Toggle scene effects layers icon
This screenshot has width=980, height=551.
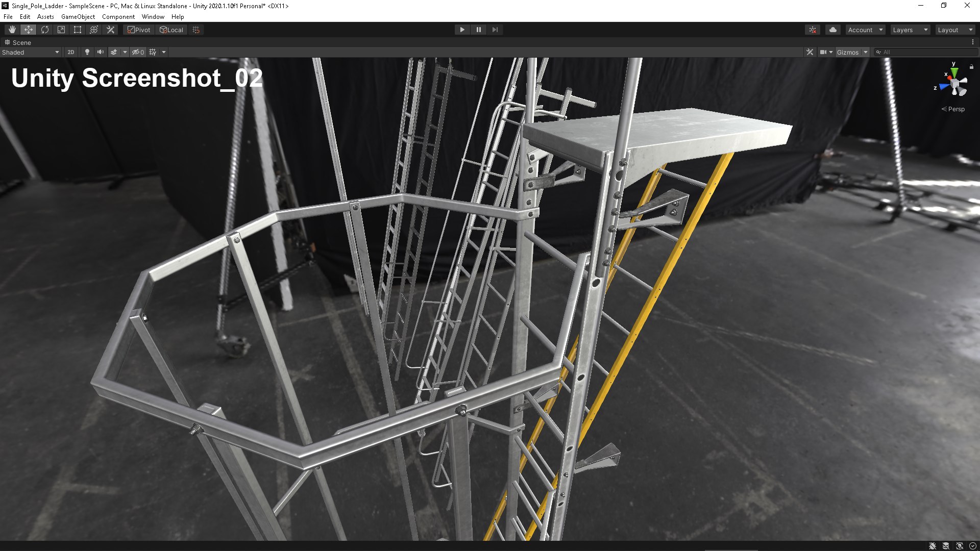pyautogui.click(x=114, y=52)
